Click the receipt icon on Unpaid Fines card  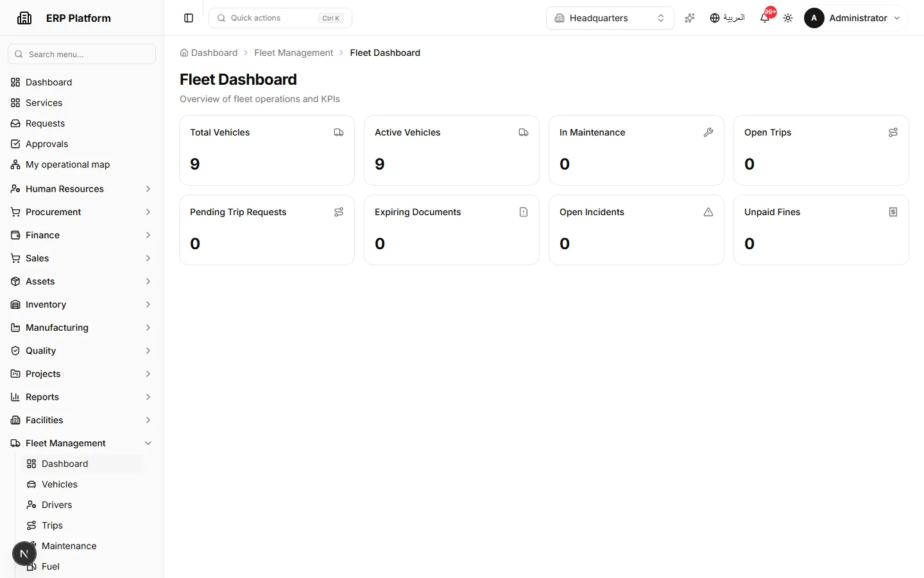893,212
